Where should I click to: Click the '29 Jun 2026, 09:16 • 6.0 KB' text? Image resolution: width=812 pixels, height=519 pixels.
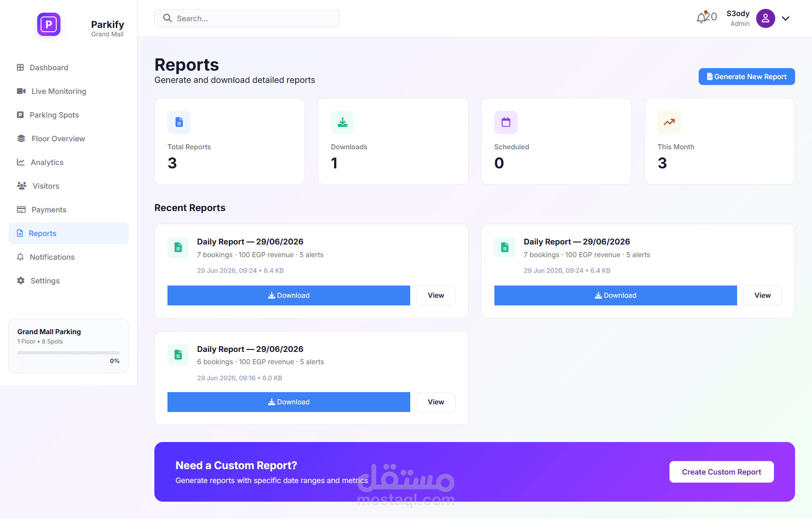(x=239, y=378)
